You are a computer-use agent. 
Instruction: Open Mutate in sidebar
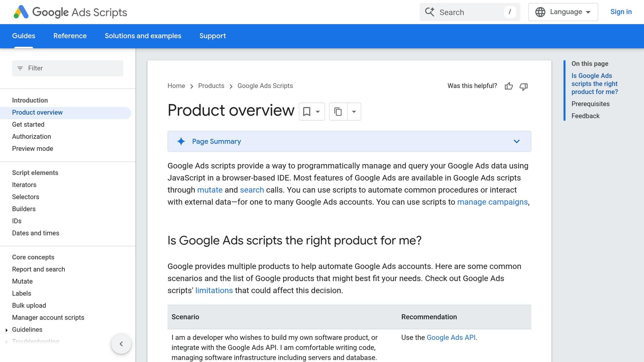click(x=22, y=282)
